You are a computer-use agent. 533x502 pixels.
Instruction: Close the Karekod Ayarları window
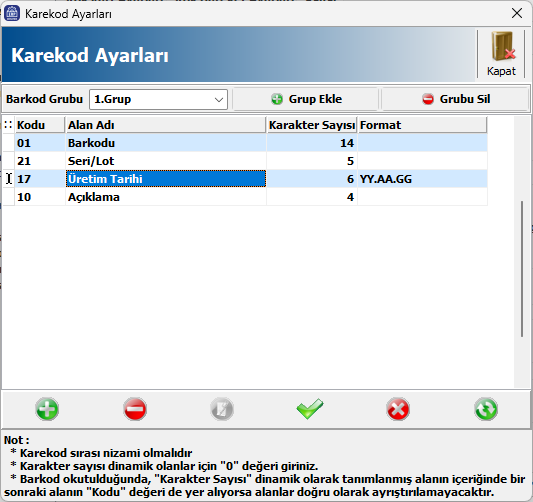coord(517,14)
